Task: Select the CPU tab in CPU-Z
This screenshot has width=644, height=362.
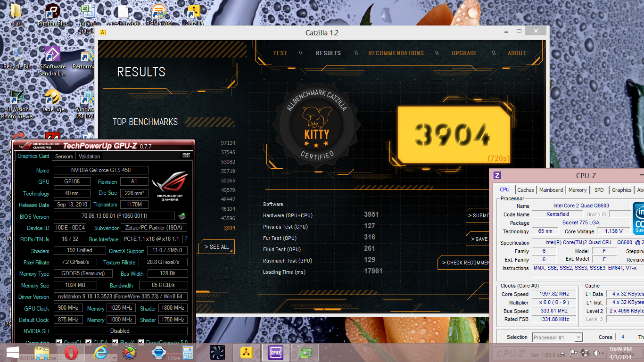Action: pos(504,189)
